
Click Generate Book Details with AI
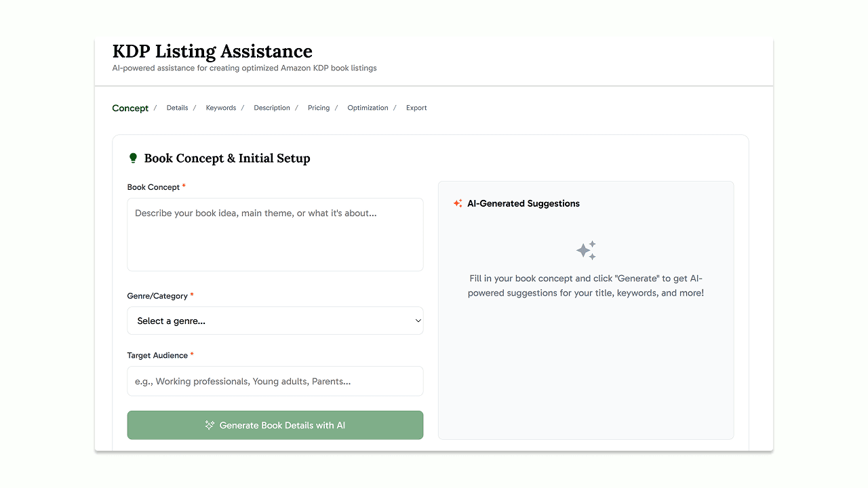tap(275, 425)
